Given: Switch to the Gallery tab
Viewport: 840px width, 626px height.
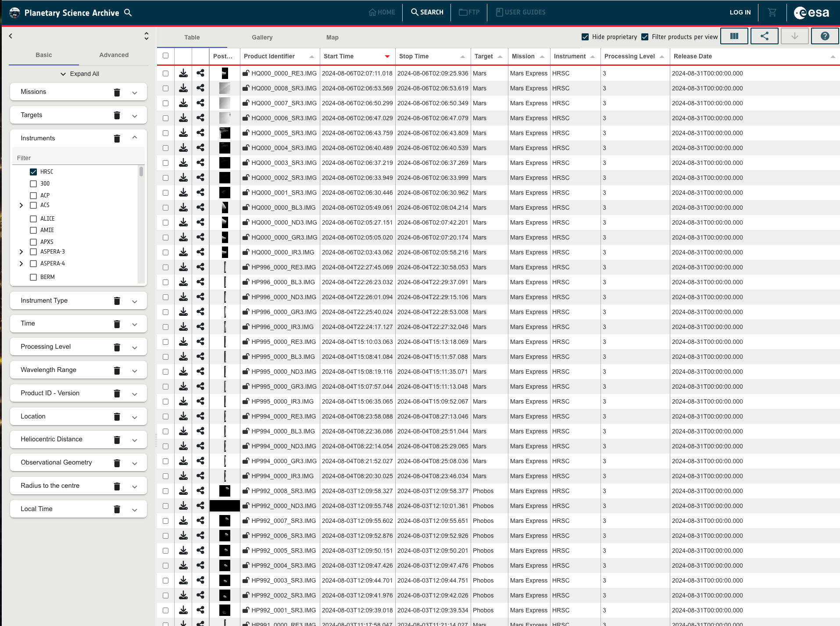Looking at the screenshot, I should [262, 37].
